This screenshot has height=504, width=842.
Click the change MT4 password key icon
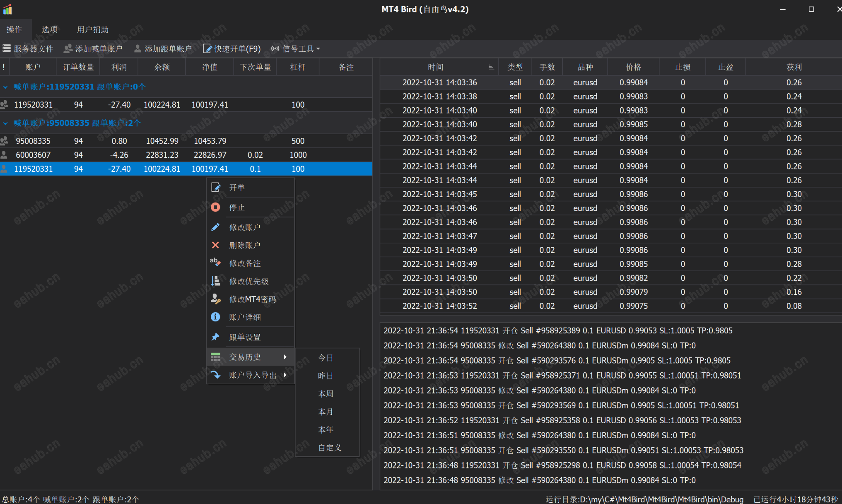click(215, 299)
